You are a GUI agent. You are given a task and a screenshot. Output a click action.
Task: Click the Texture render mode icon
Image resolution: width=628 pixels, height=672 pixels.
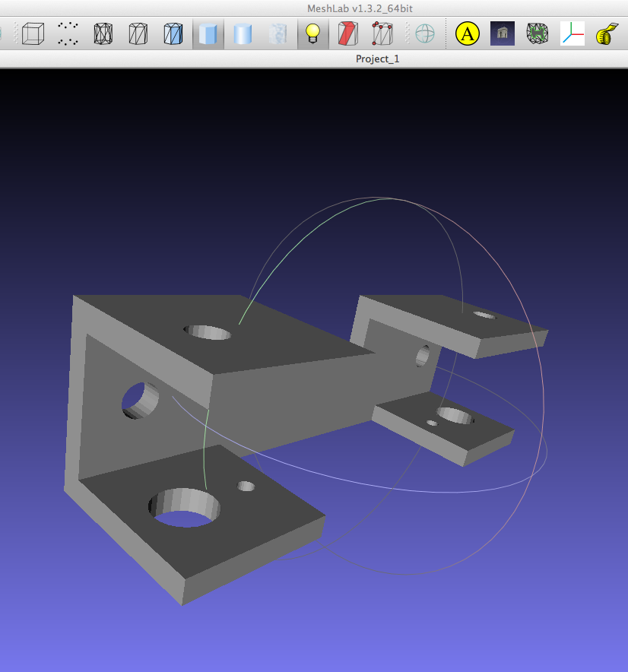[x=278, y=33]
